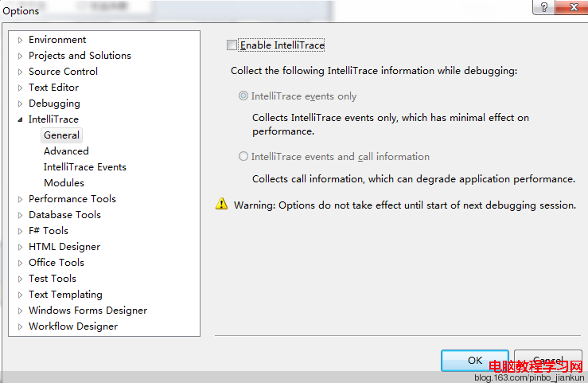
Task: Confirm options with OK button
Action: tap(475, 360)
